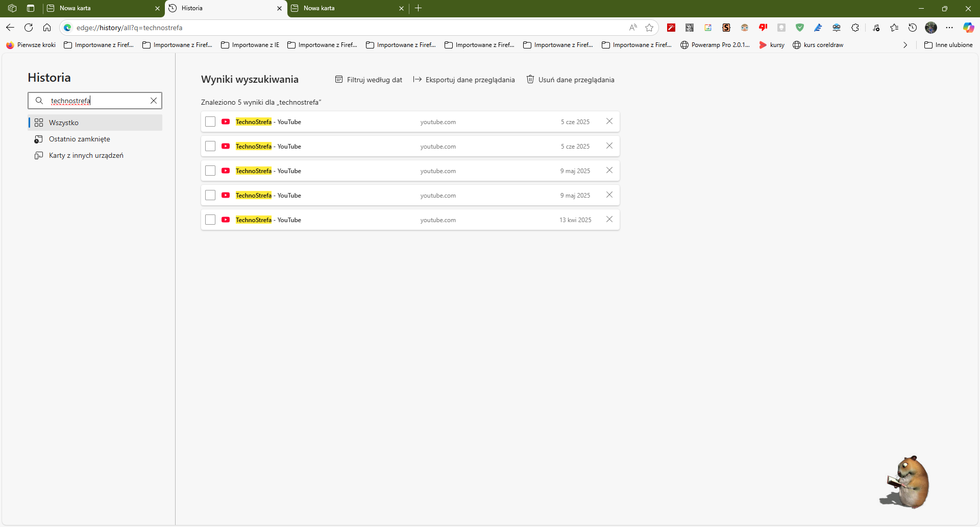980x527 pixels.
Task: Delete the first 9 maj 2025 history entry
Action: coord(609,170)
